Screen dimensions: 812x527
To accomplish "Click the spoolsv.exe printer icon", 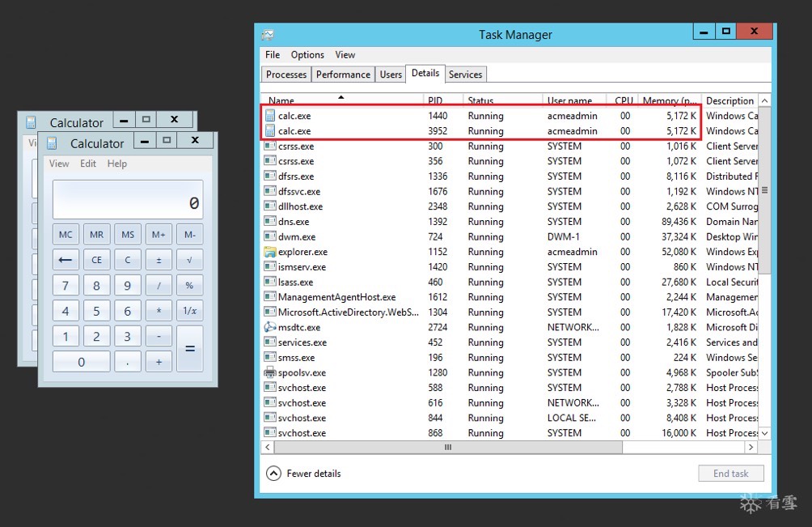I will tap(270, 372).
